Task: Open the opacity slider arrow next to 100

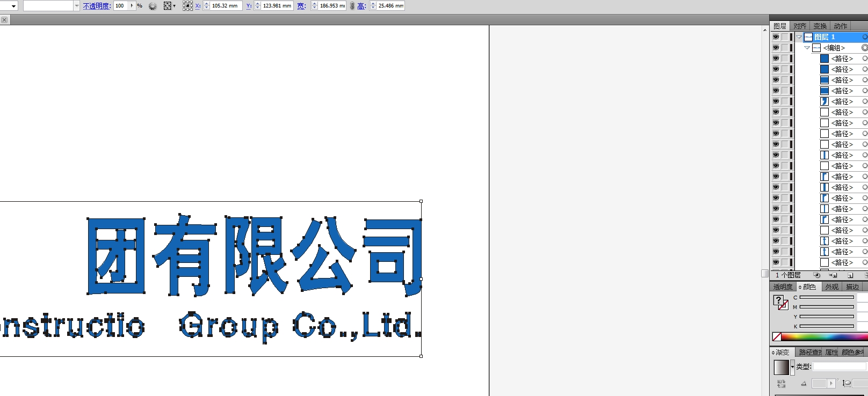Action: tap(132, 6)
